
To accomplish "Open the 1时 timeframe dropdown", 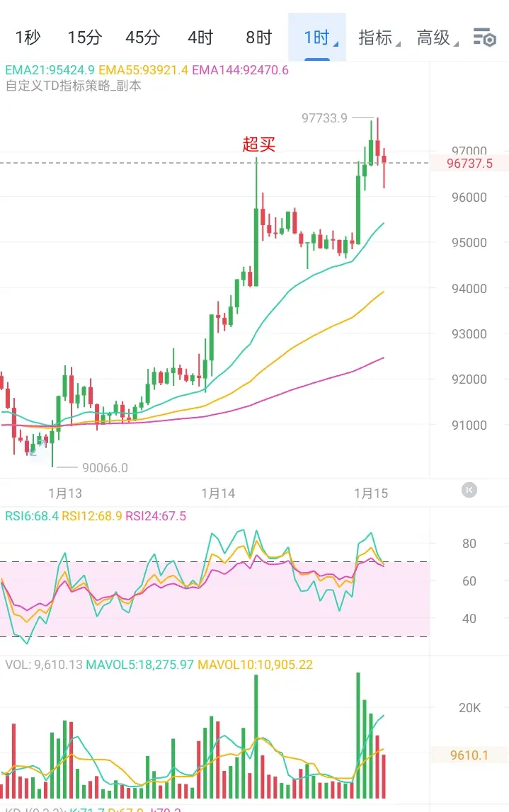I will coord(317,38).
